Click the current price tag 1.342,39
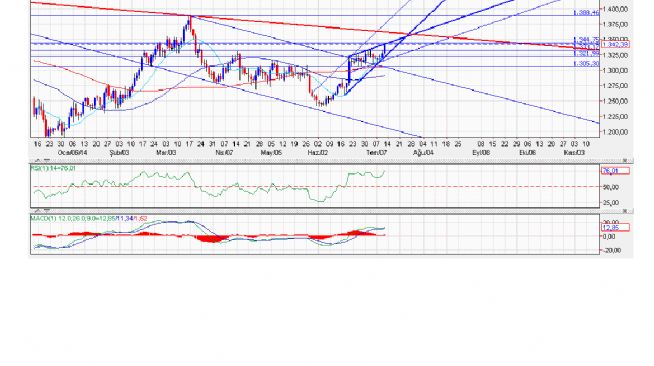 616,44
